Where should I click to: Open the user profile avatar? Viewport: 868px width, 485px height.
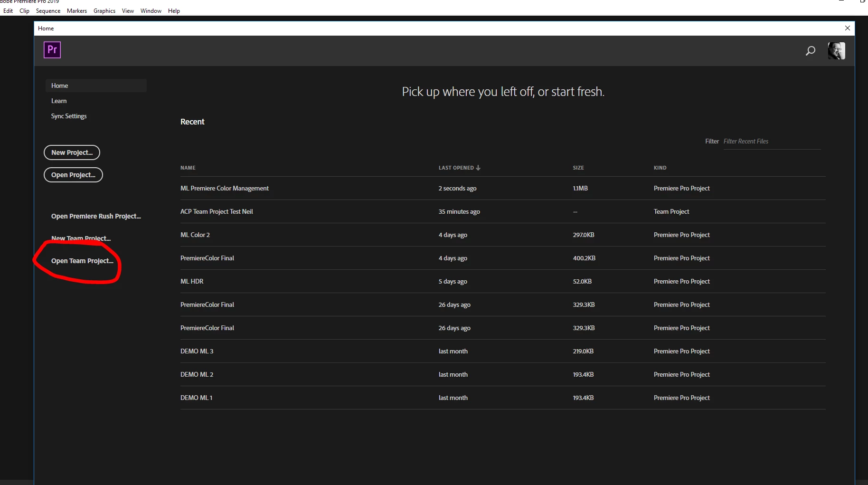point(836,51)
